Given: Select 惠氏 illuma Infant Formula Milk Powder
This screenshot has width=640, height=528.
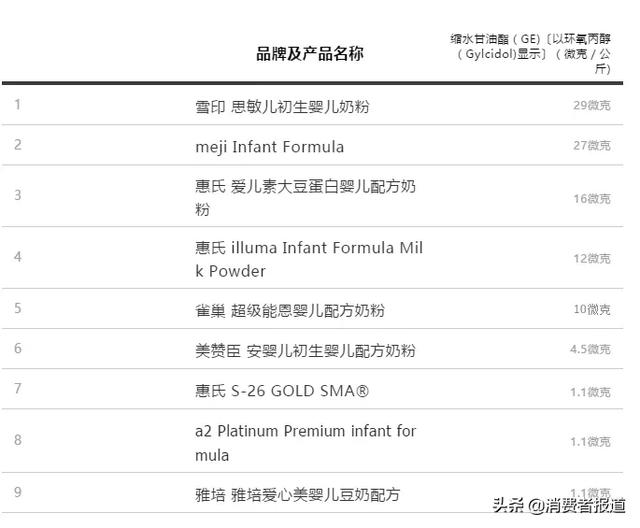Looking at the screenshot, I should 312,258.
